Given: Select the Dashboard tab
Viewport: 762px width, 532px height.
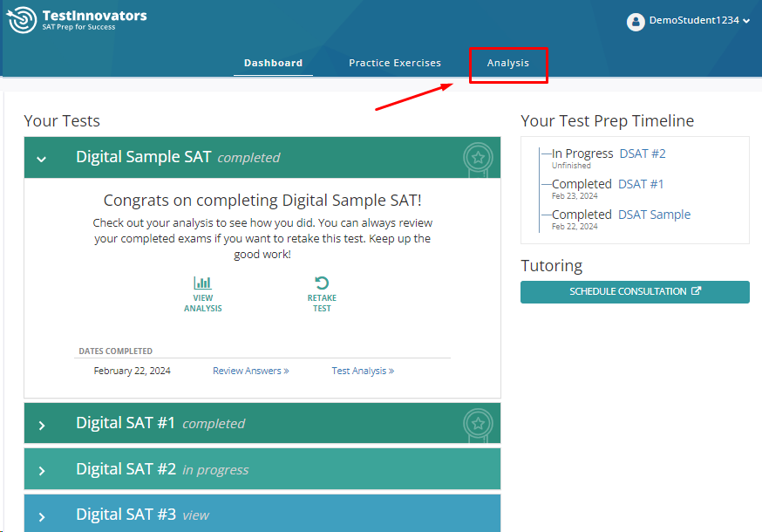Looking at the screenshot, I should 273,63.
